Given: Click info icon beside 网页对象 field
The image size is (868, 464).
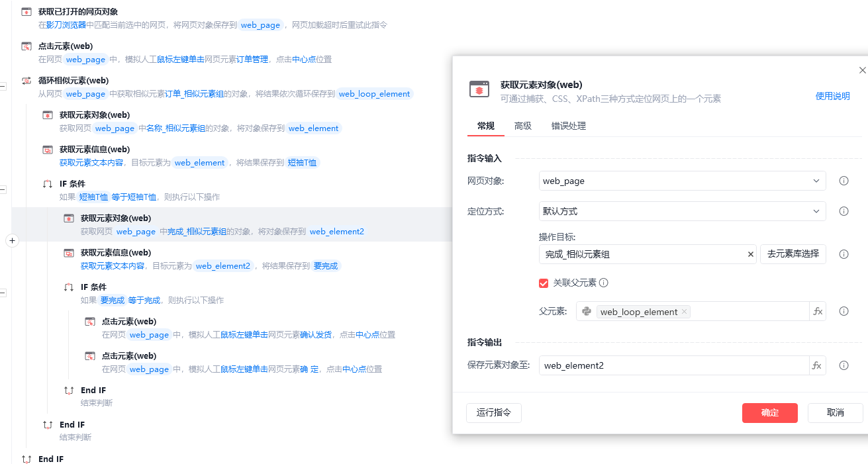Looking at the screenshot, I should [x=844, y=181].
